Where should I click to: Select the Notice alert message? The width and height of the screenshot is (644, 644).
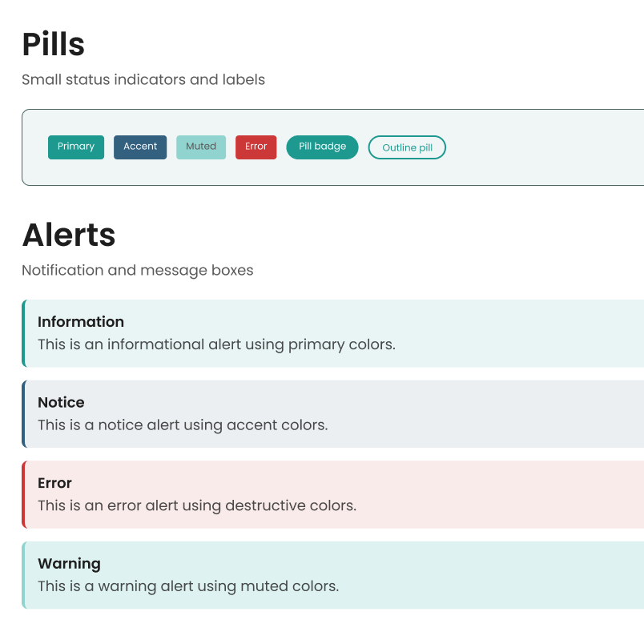(320, 413)
